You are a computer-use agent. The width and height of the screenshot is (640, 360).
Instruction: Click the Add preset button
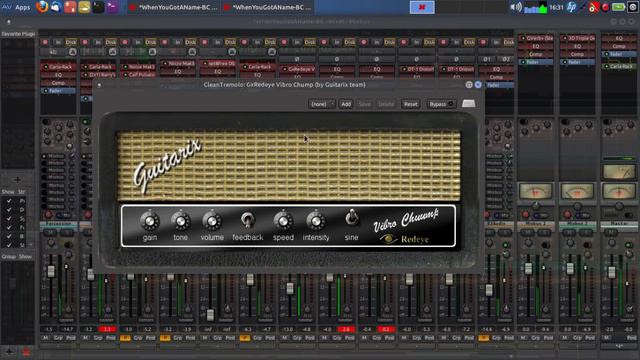click(x=346, y=104)
